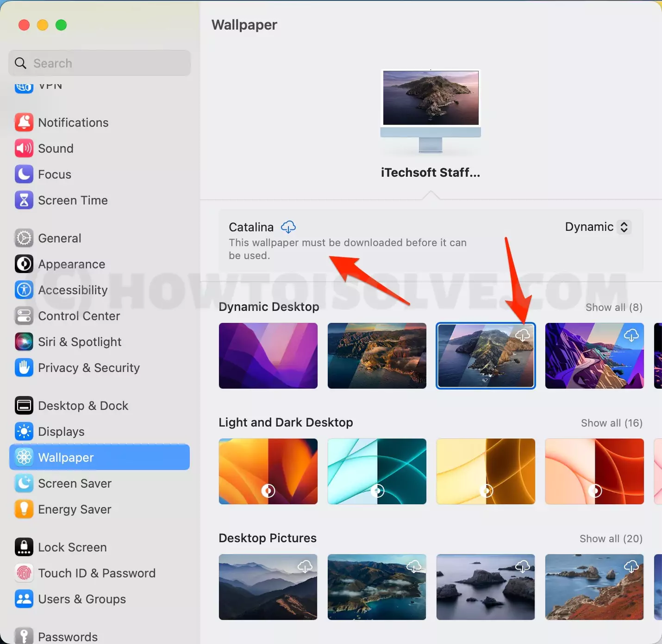This screenshot has width=662, height=644.
Task: Go to Control Center settings
Action: pyautogui.click(x=100, y=316)
